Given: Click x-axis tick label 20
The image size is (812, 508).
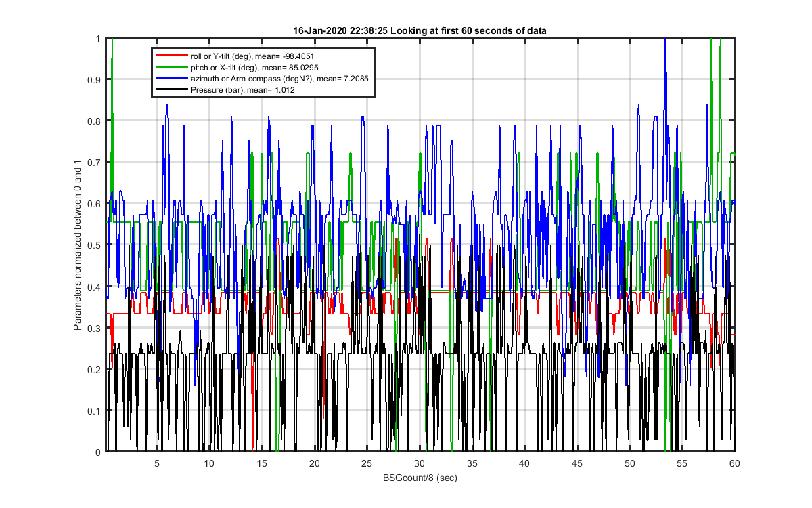Looking at the screenshot, I should coord(315,463).
